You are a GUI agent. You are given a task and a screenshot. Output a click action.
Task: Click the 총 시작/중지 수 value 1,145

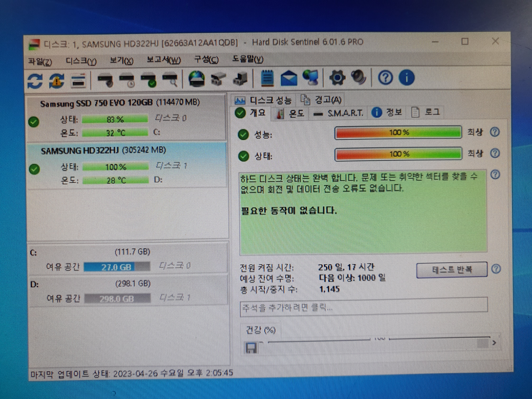(x=329, y=289)
